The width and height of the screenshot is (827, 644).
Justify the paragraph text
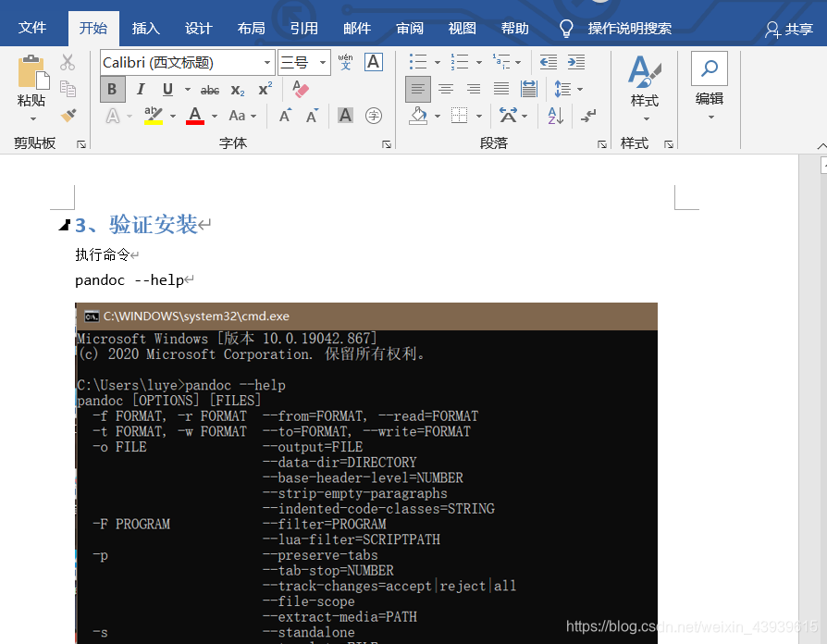coord(501,89)
